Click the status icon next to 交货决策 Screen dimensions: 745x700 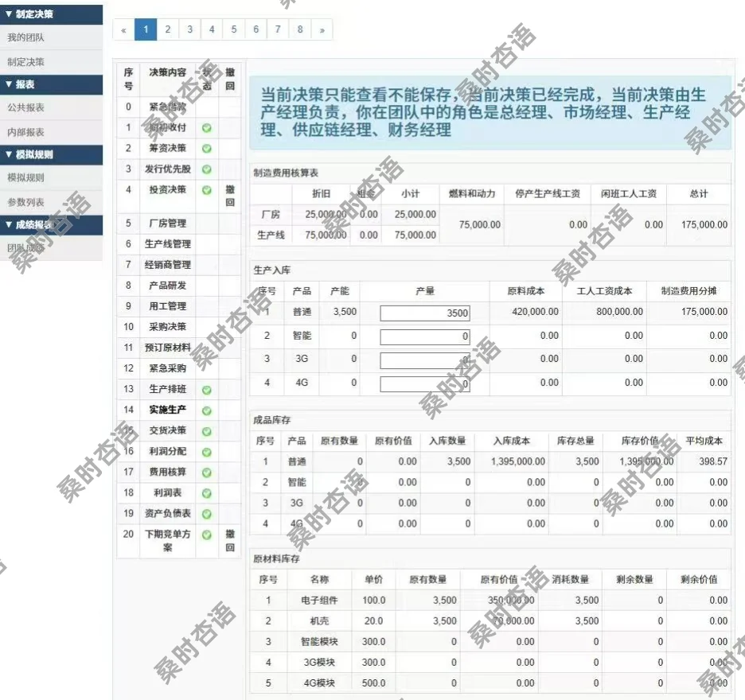tap(208, 430)
